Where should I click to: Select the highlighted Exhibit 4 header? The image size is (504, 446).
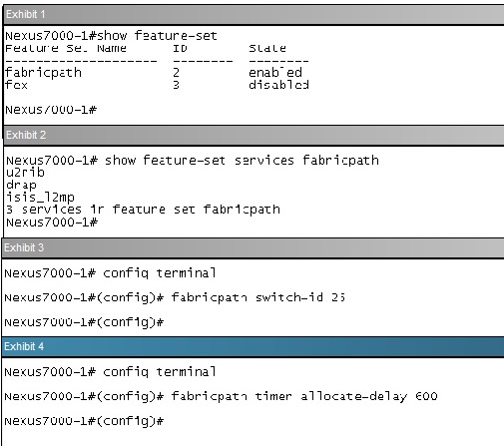pyautogui.click(x=252, y=346)
